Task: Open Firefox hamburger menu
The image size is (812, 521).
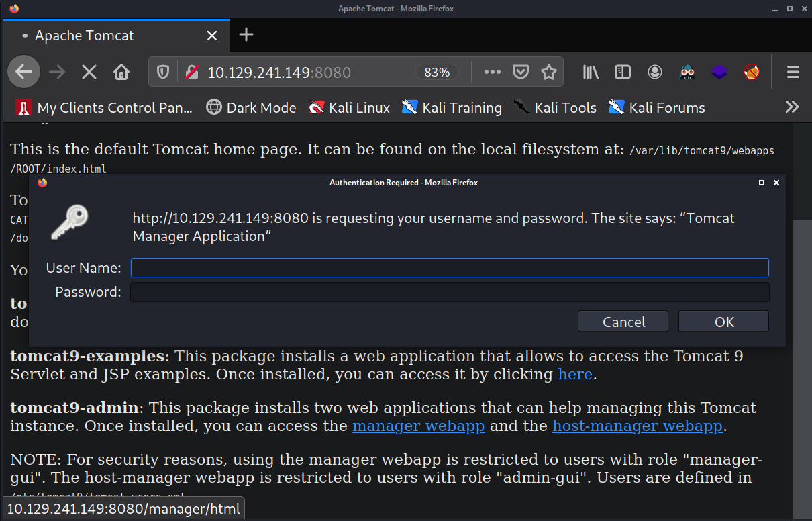Action: [793, 72]
